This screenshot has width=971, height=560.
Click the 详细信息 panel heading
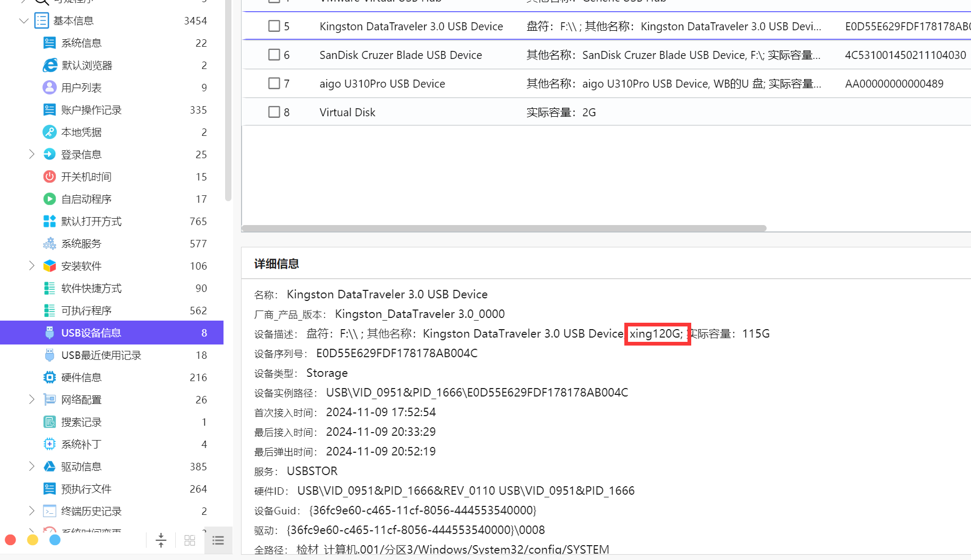[277, 264]
